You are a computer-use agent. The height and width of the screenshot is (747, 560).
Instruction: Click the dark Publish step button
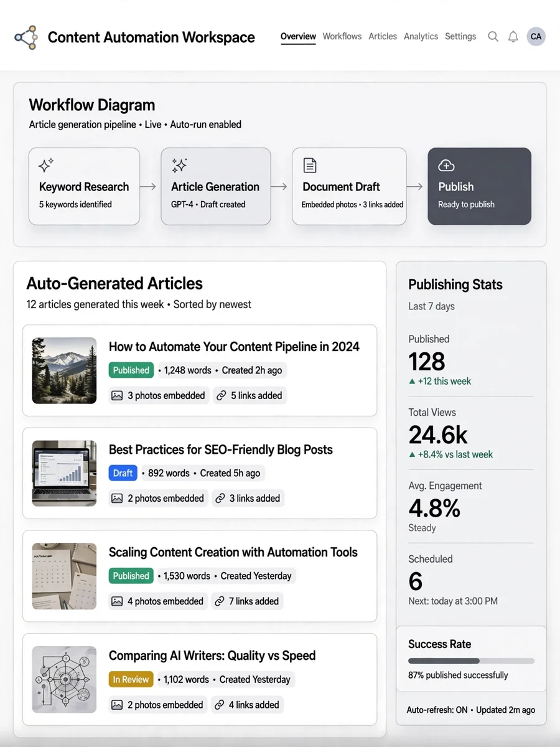(x=480, y=186)
